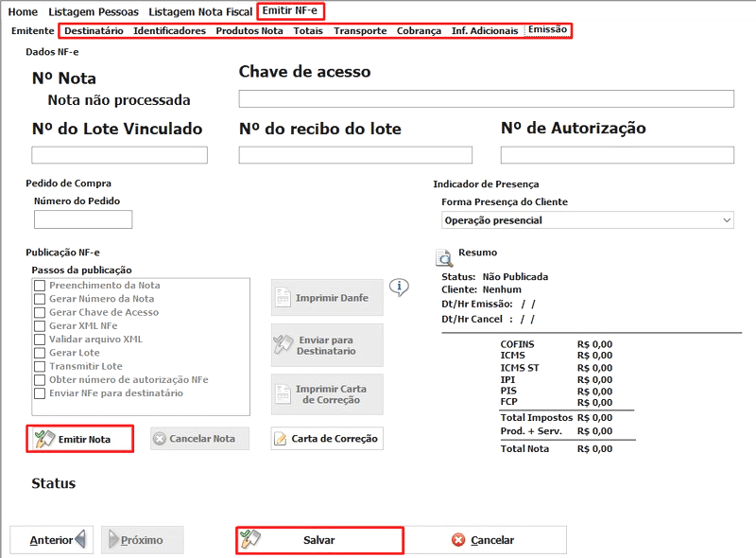Open the Produtos Nota tab

(x=249, y=30)
